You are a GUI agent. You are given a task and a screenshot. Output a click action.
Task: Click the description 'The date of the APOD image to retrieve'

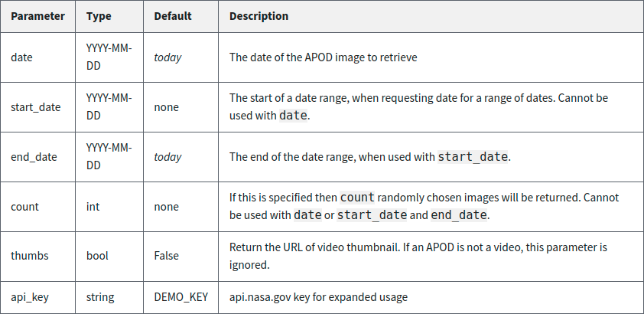[323, 57]
